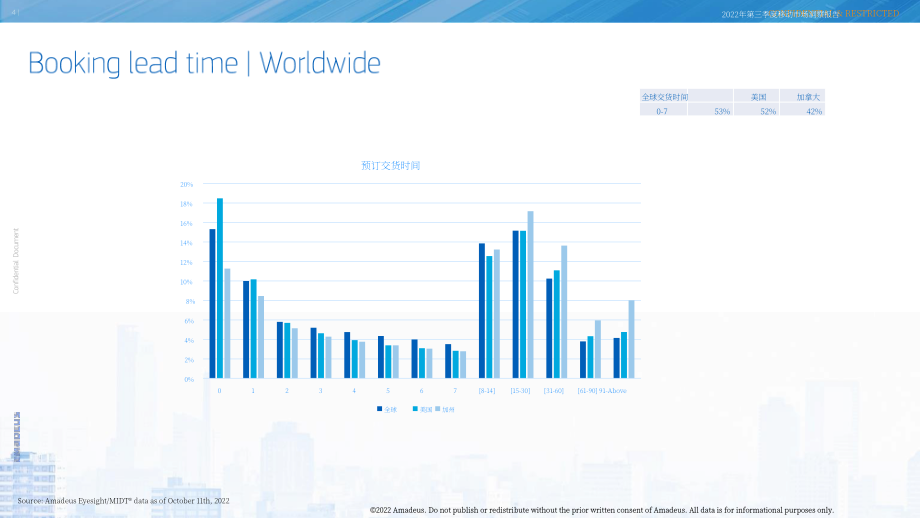Click the 53% table cell

(x=710, y=111)
